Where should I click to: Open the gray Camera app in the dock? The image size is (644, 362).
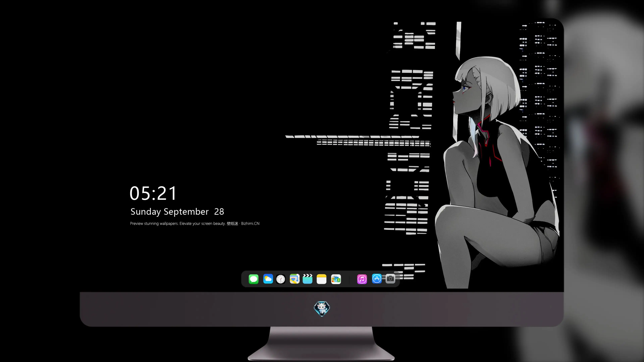390,279
